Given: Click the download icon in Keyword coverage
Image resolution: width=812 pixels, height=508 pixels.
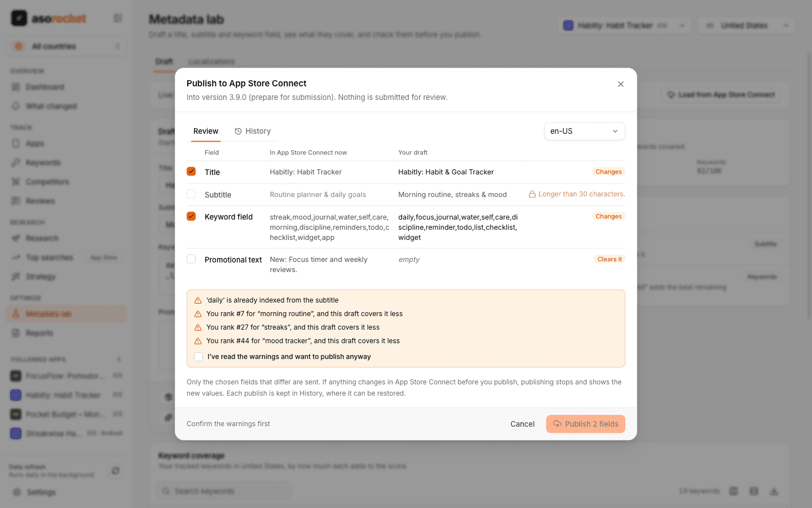Looking at the screenshot, I should coord(774,491).
